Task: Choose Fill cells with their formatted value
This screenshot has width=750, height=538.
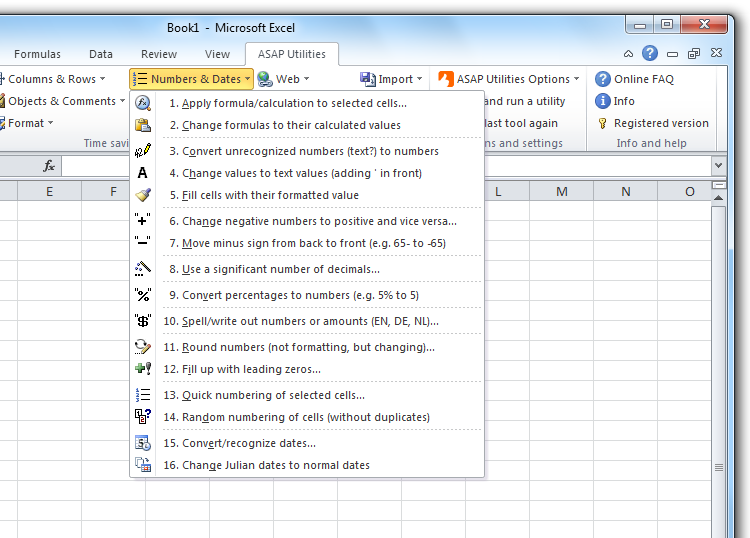Action: point(307,195)
